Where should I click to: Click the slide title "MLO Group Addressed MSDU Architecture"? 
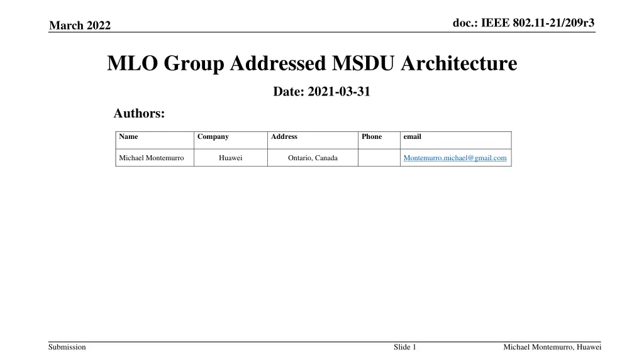point(312,63)
